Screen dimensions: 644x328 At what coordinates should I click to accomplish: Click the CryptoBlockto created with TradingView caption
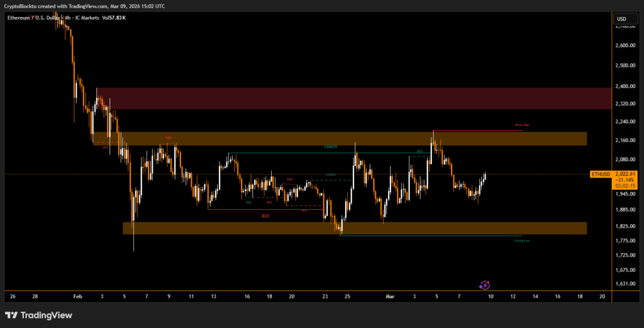[86, 6]
